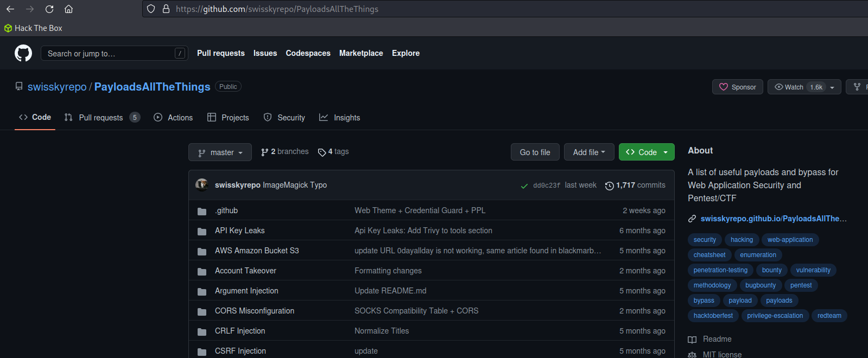Go back with the browser back arrow
The image size is (868, 358).
coord(10,9)
